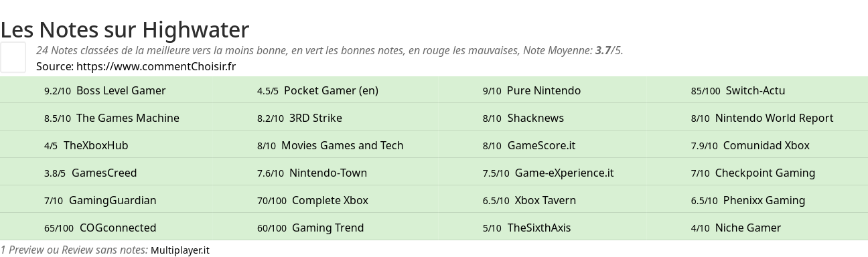Open the commentChoisir.fr source link

tap(156, 66)
